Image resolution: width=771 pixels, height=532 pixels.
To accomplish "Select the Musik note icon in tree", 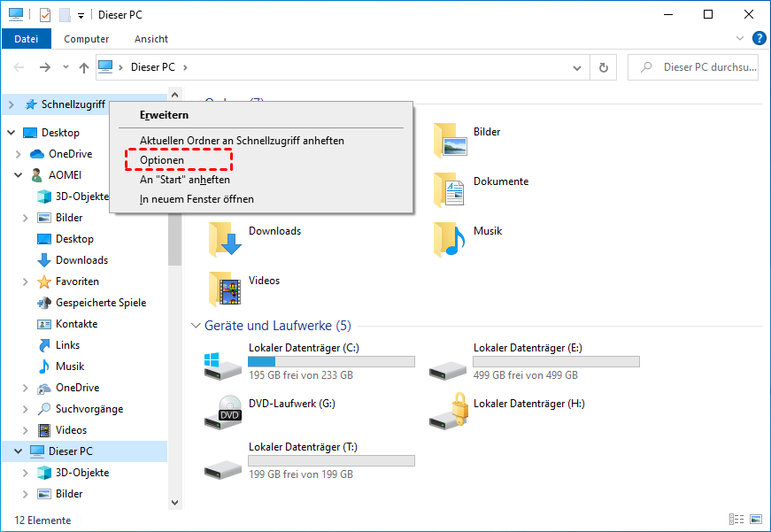I will click(x=44, y=366).
